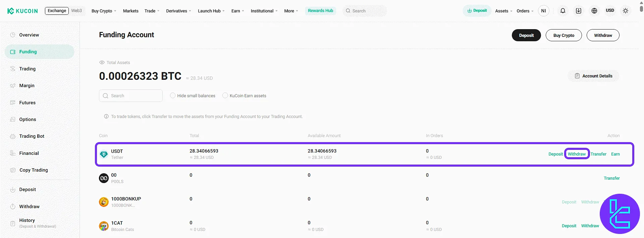The height and width of the screenshot is (238, 644).
Task: Click the 00 POOLS coin icon
Action: pyautogui.click(x=104, y=178)
